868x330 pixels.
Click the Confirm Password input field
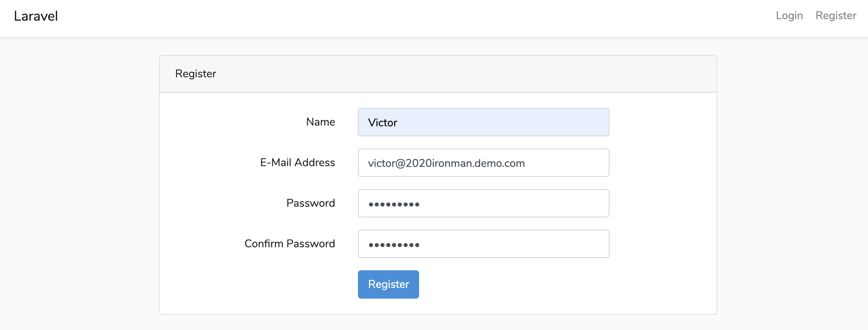[483, 244]
